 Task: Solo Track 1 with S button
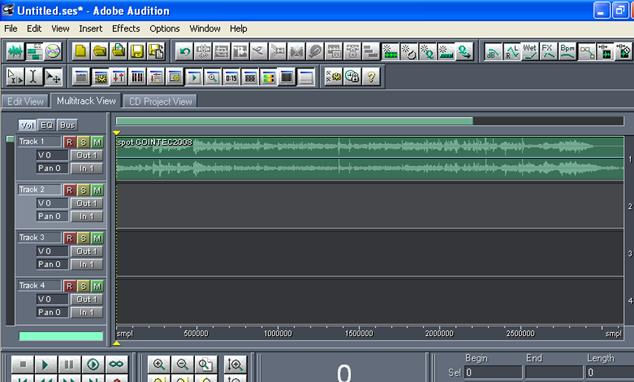pyautogui.click(x=83, y=142)
